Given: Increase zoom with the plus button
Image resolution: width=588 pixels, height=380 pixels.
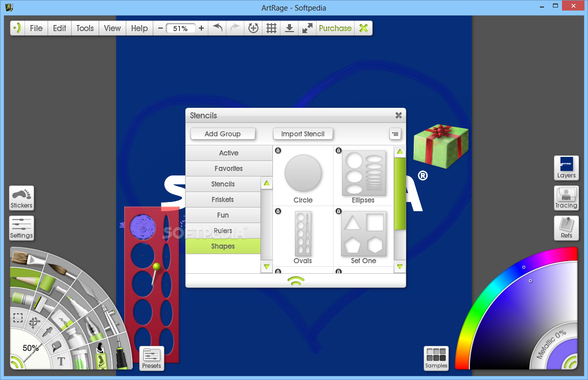Looking at the screenshot, I should 201,28.
